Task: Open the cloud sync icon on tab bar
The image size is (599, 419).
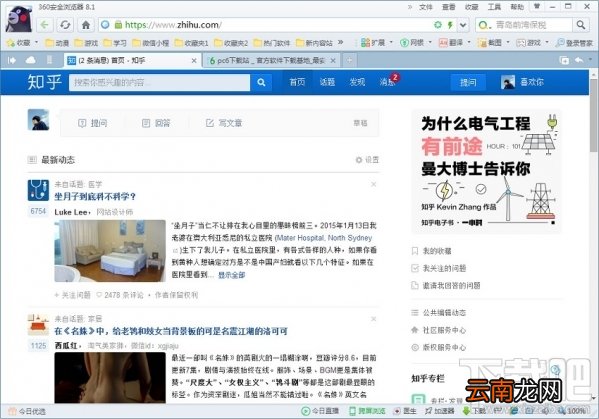Action: tap(31, 60)
